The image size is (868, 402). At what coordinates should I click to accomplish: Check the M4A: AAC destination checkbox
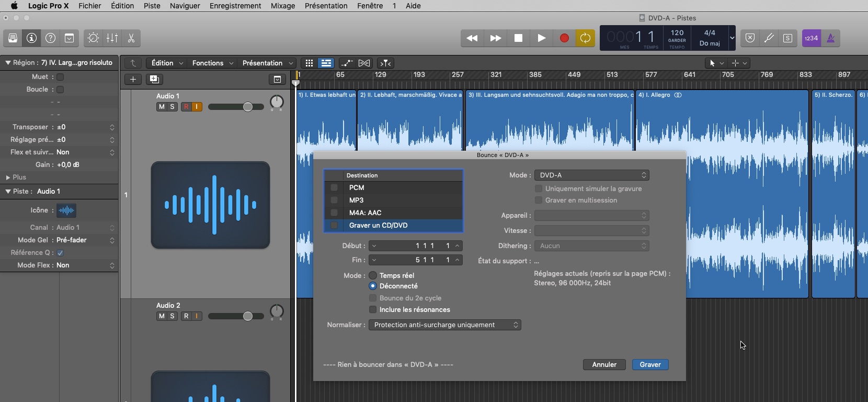pyautogui.click(x=334, y=213)
